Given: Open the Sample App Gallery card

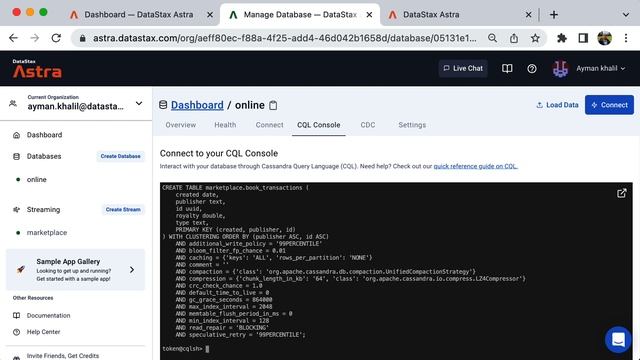Looking at the screenshot, I should 76,269.
